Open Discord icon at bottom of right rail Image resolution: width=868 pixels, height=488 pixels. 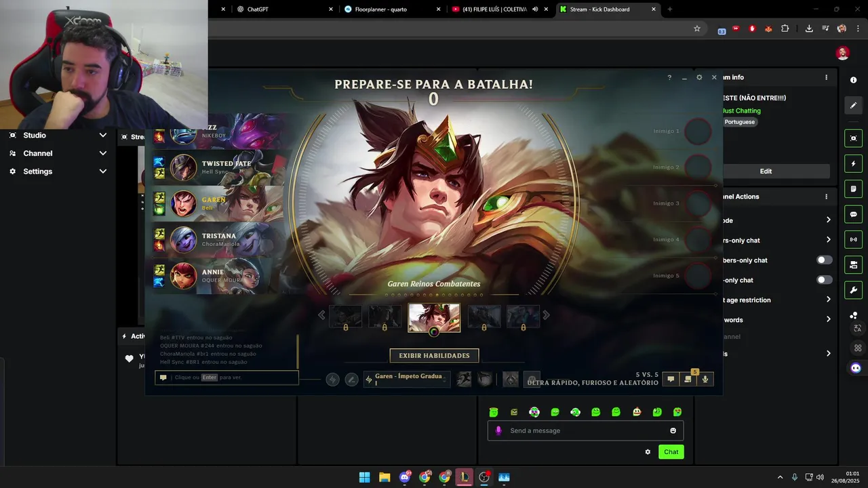[856, 368]
